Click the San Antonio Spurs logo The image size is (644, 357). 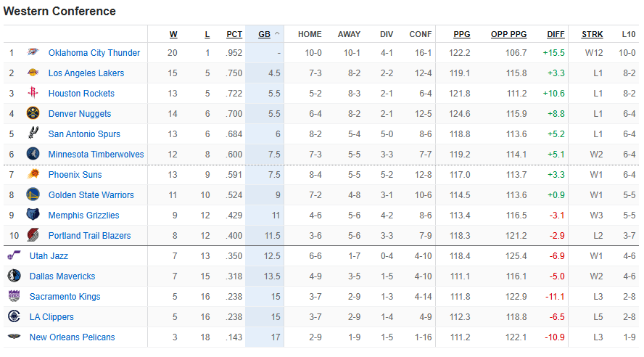coord(33,134)
